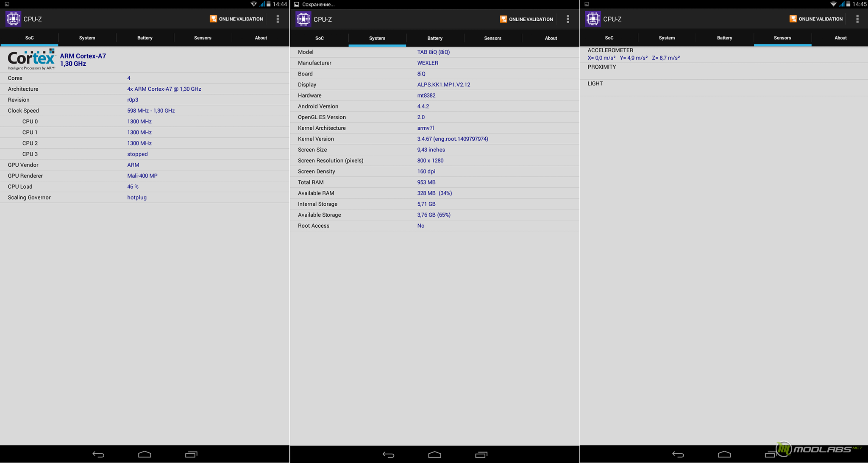
Task: Open About tab in right screen
Action: [x=840, y=38]
